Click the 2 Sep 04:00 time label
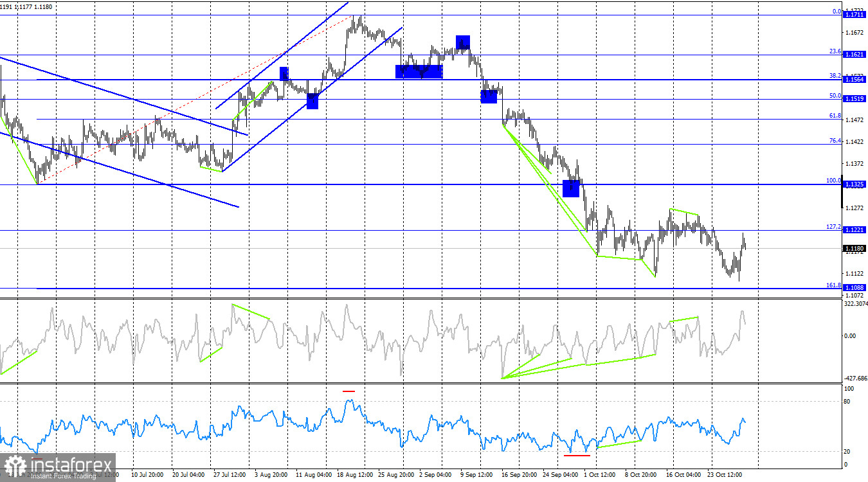This screenshot has height=482, width=868. click(x=437, y=474)
